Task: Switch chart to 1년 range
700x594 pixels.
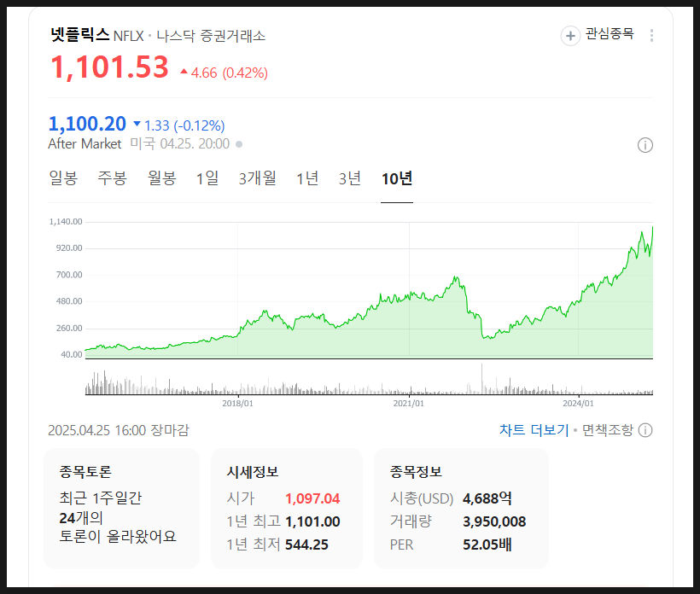Action: pos(307,178)
